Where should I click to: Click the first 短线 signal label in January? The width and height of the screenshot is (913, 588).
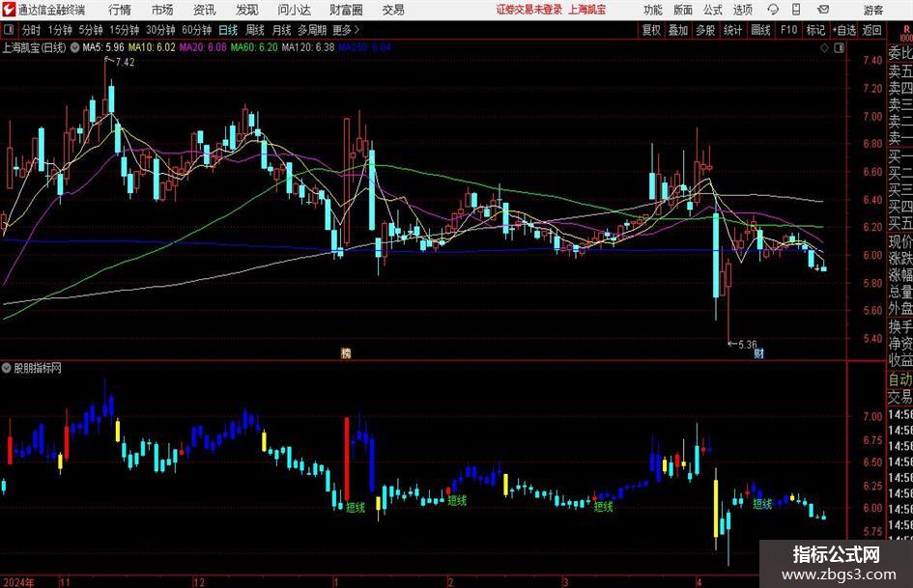[356, 508]
